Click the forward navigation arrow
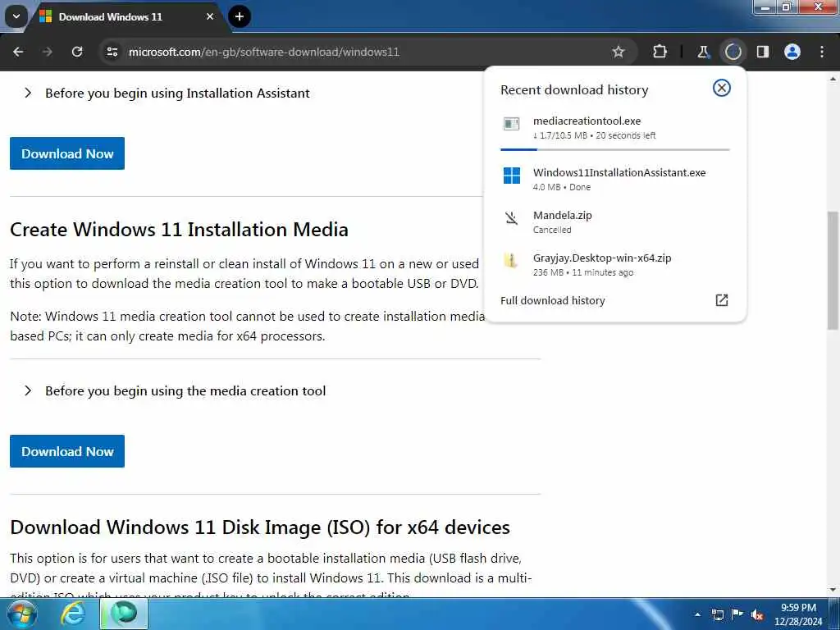The image size is (840, 630). point(47,52)
